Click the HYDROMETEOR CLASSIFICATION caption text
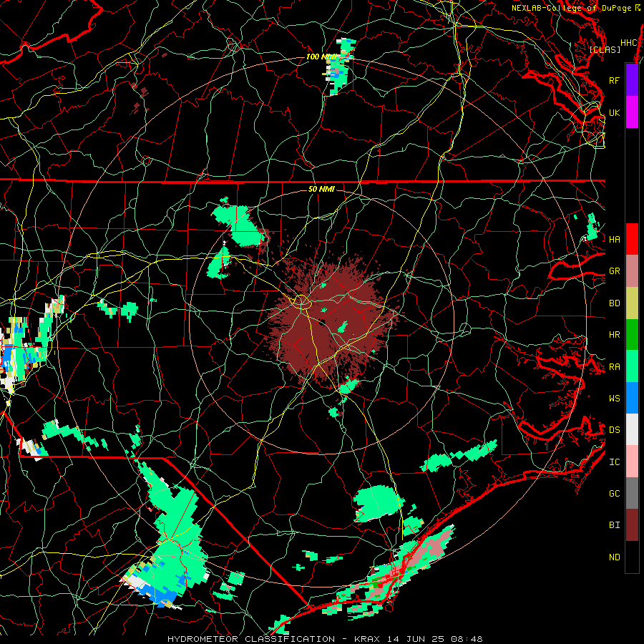Image resolution: width=644 pixels, height=644 pixels. [x=251, y=639]
